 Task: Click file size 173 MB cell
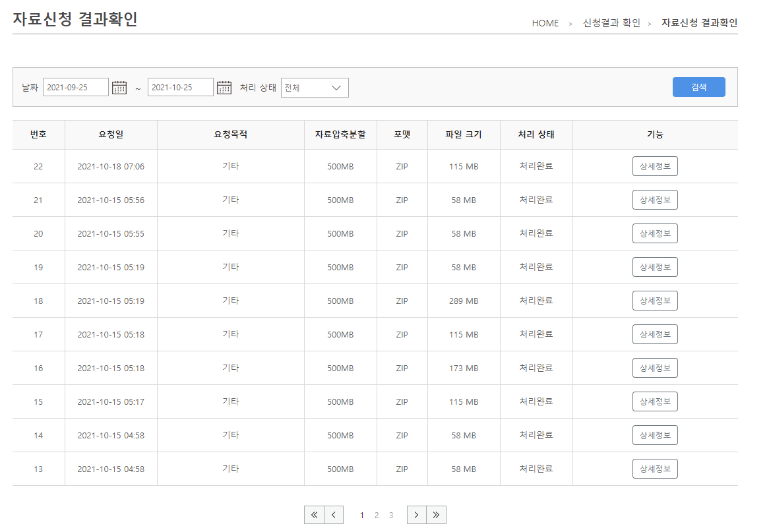click(464, 369)
